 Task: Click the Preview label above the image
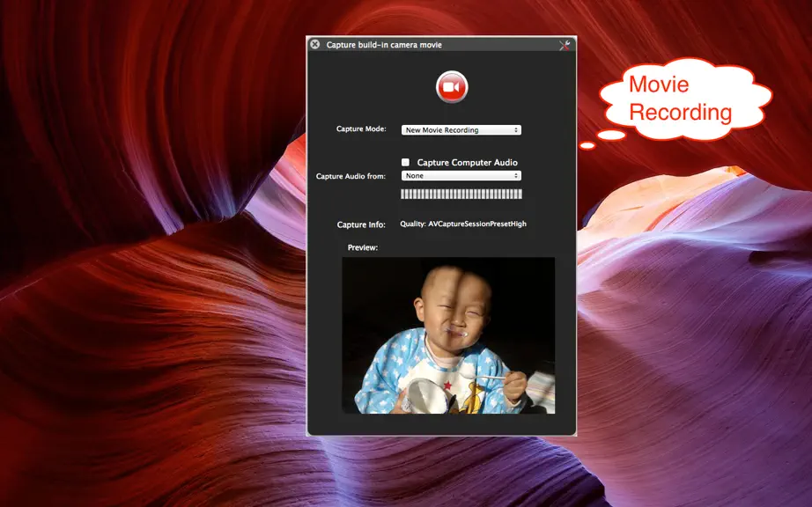pos(363,248)
